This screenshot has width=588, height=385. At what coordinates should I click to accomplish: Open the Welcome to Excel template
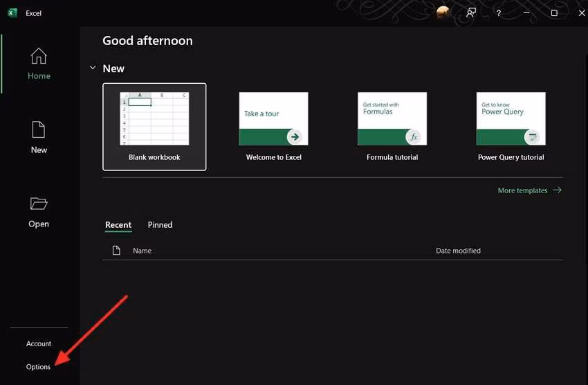[274, 127]
